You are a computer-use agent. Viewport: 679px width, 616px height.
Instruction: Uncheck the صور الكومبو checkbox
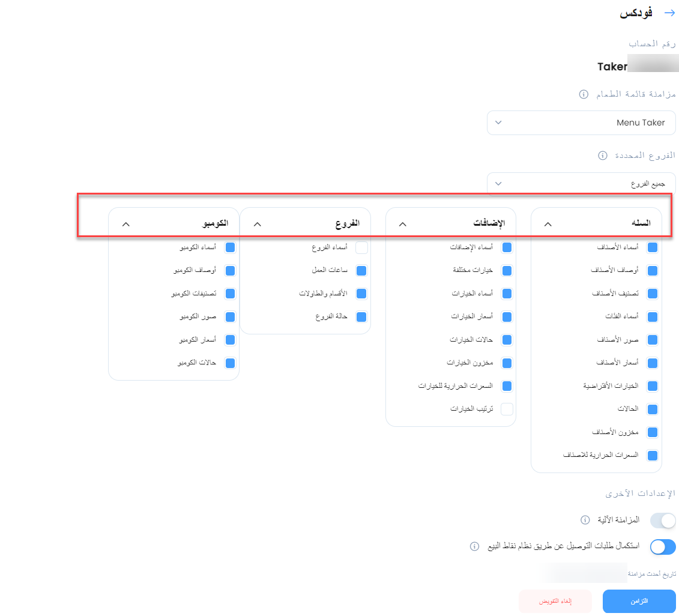[230, 316]
